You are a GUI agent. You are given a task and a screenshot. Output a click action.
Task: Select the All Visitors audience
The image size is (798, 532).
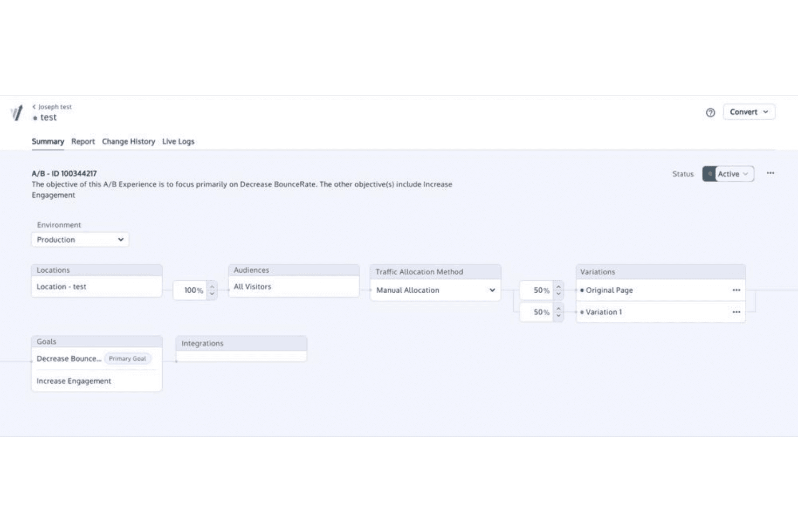pyautogui.click(x=294, y=287)
